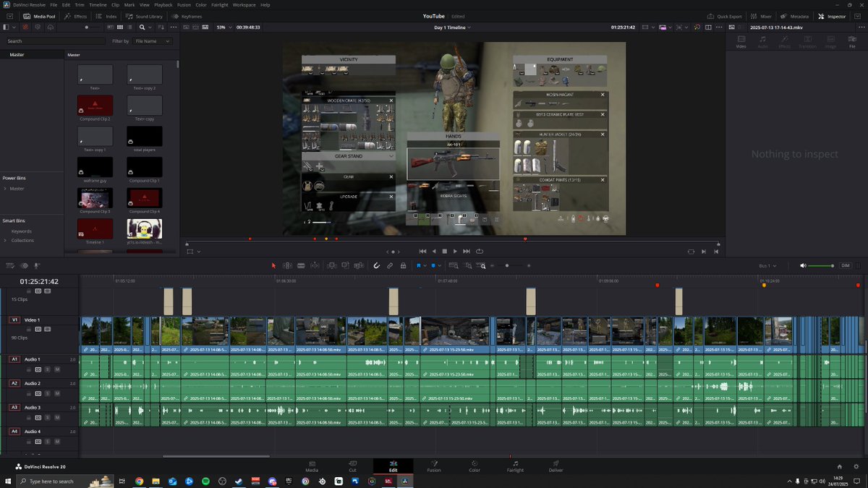Open the Fusion page

point(433,466)
